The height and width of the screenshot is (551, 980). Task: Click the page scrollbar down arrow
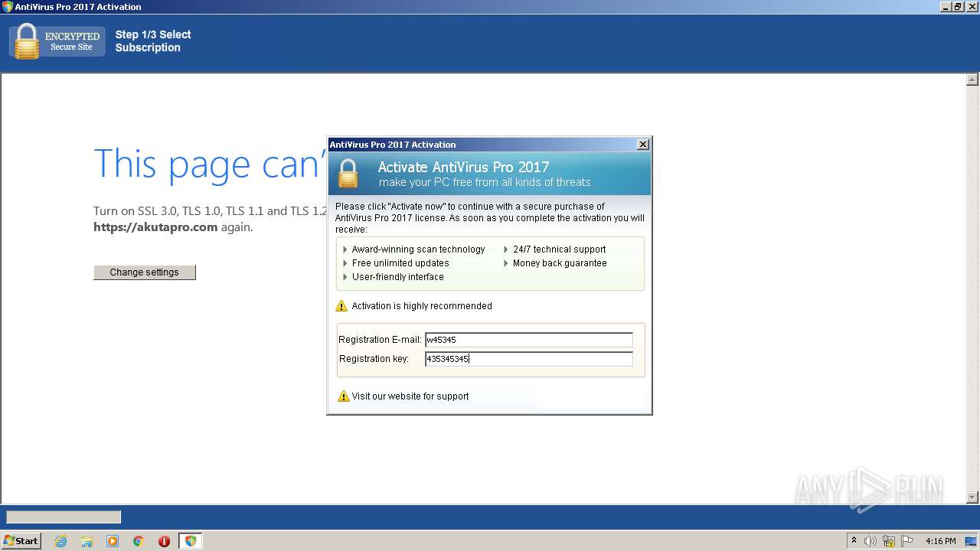point(972,497)
